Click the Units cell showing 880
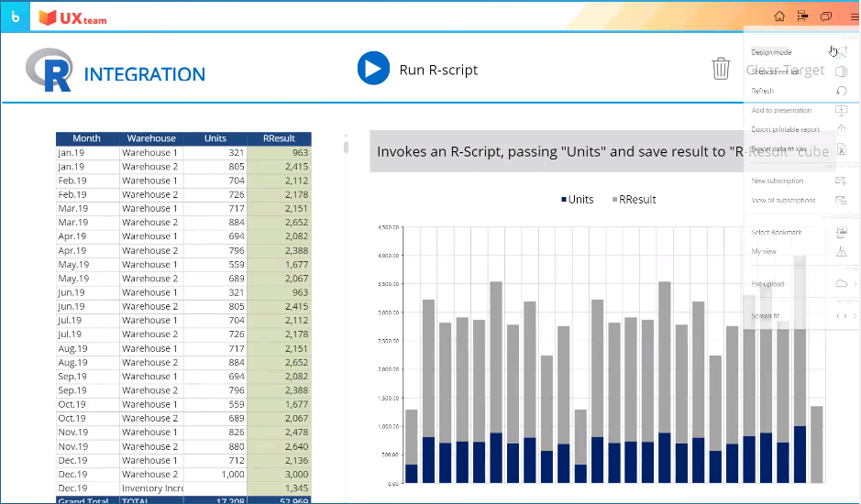This screenshot has height=504, width=861. point(215,446)
